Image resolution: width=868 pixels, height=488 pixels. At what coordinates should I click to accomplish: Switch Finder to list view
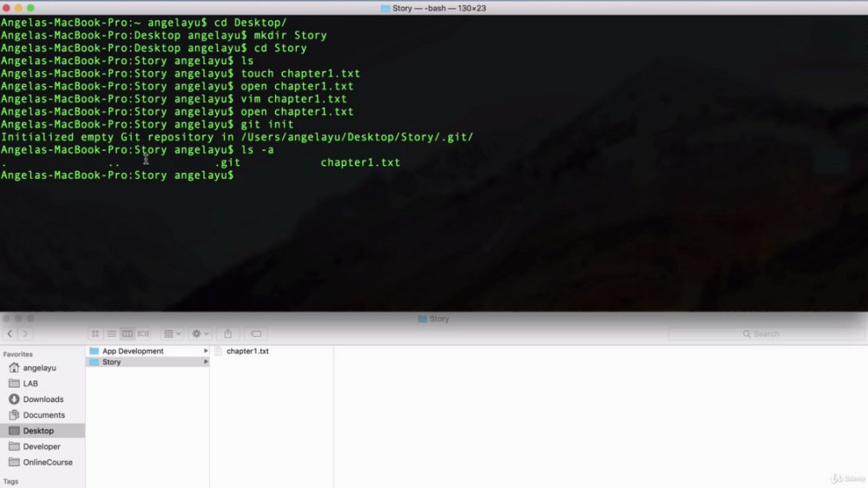click(x=111, y=333)
